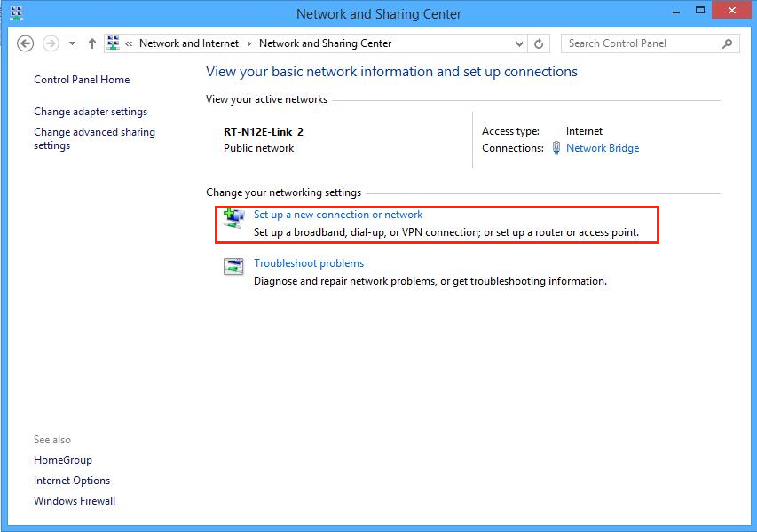Click the Set up new connection icon
The image size is (757, 532).
point(233,219)
